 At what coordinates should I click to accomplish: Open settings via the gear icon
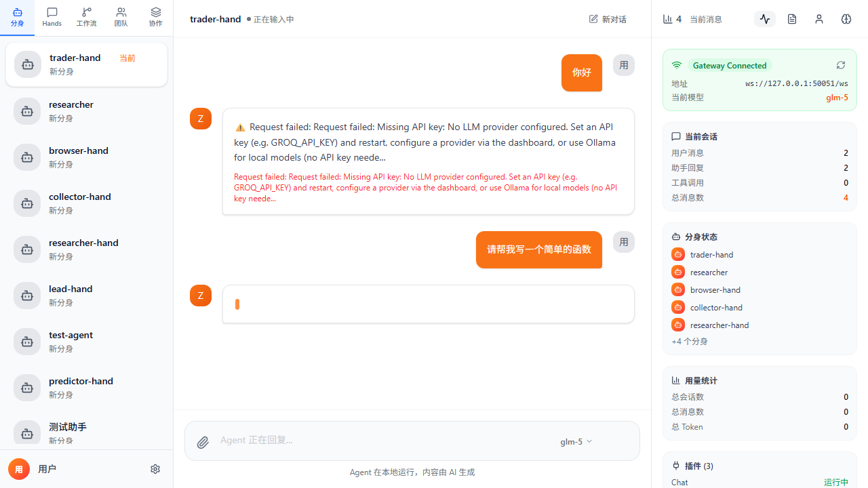coord(155,469)
